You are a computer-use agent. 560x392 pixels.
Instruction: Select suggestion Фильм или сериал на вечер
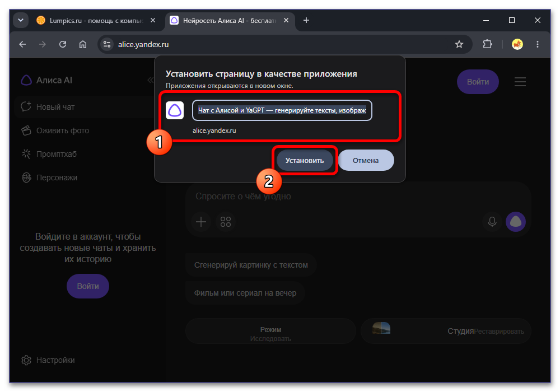click(x=245, y=293)
